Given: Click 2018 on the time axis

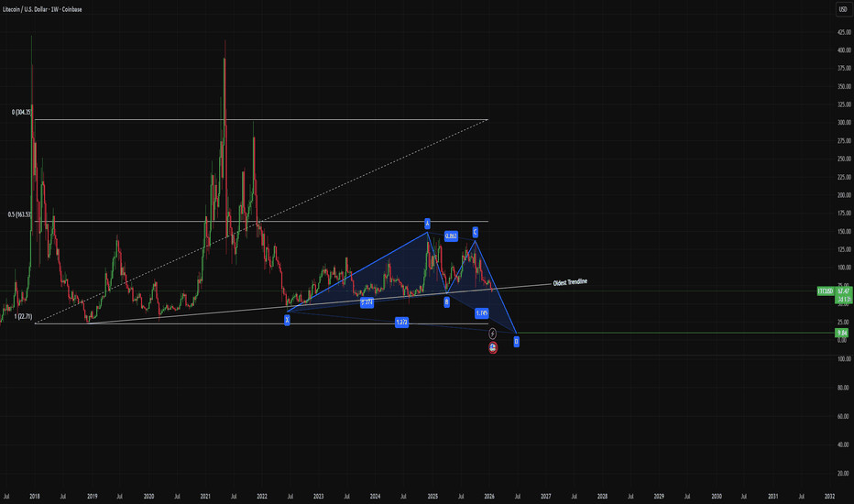Looking at the screenshot, I should (x=33, y=495).
